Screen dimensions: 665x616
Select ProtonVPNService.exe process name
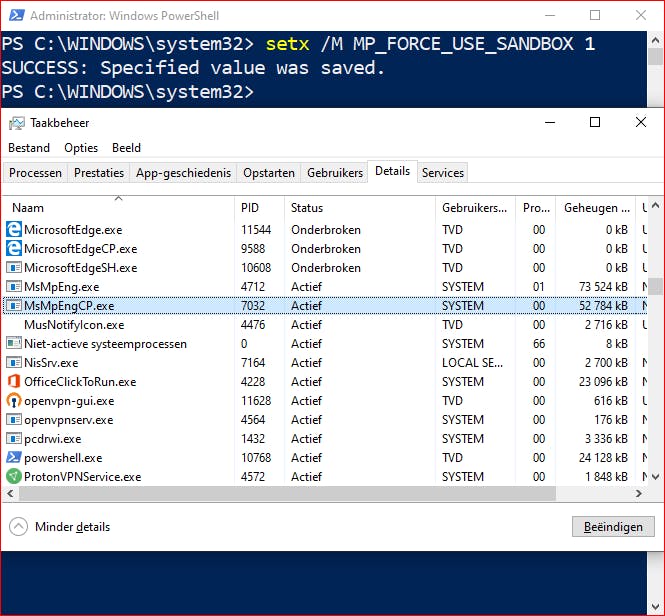tap(83, 476)
